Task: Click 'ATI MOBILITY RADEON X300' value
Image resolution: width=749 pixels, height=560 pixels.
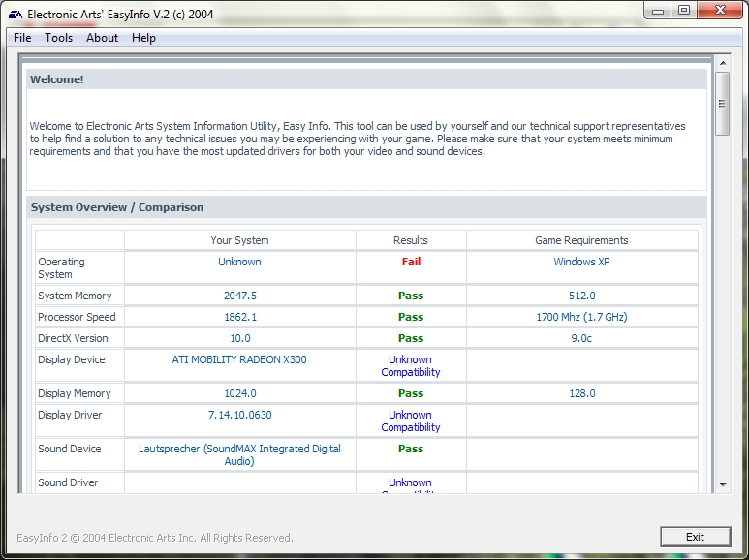Action: click(239, 359)
